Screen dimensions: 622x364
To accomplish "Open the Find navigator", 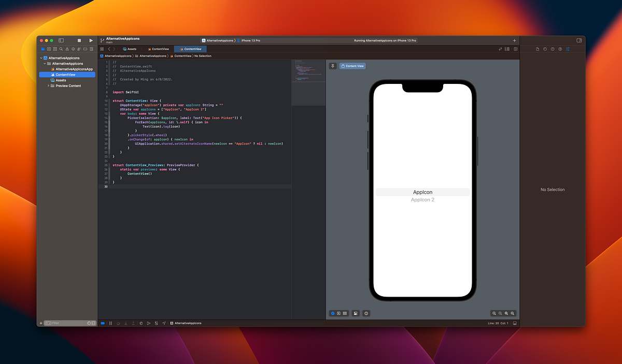I will [62, 49].
